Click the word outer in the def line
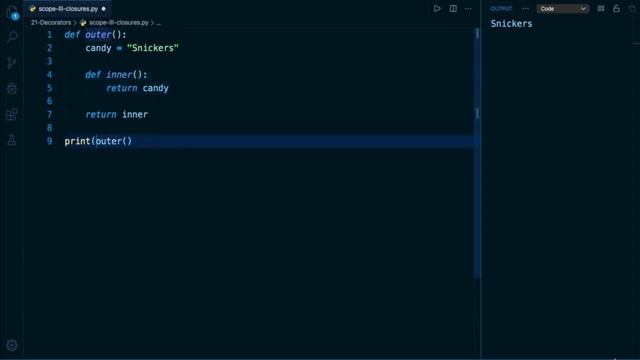640x360 pixels. 98,35
